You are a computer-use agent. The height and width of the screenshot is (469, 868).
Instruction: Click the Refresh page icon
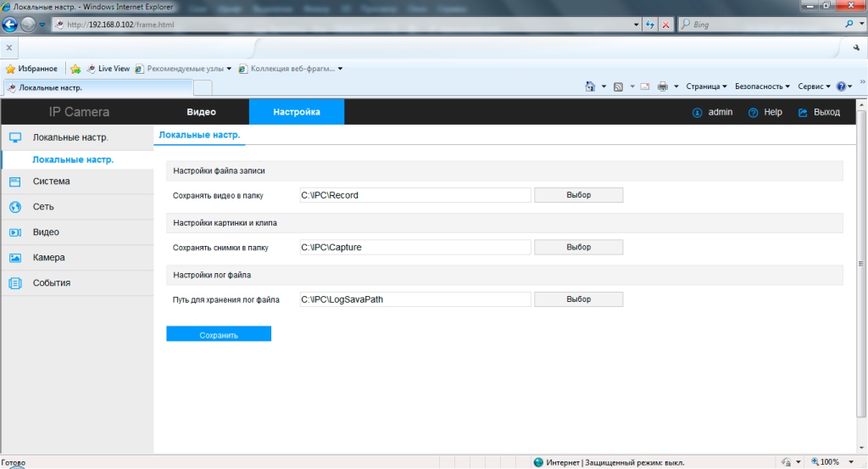coord(650,25)
